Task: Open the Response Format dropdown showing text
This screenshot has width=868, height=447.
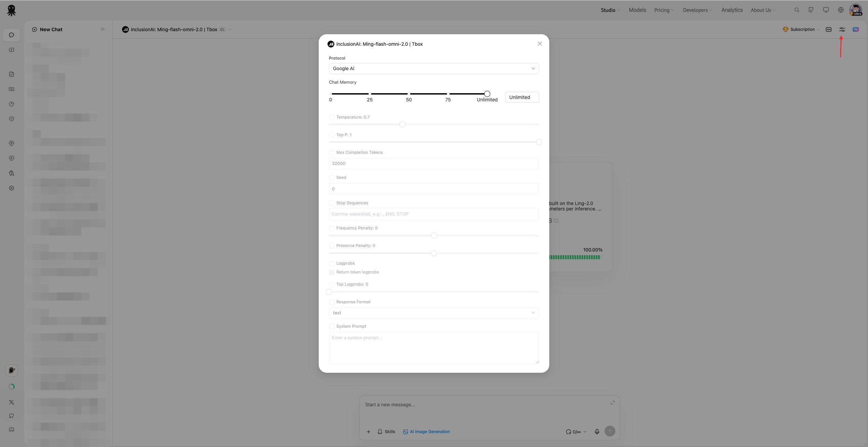Action: [434, 313]
